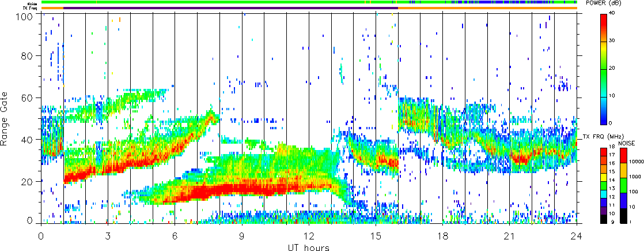644x251 pixels.
Task: Click the 1000 label on the NOISE scale
Action: click(x=635, y=177)
